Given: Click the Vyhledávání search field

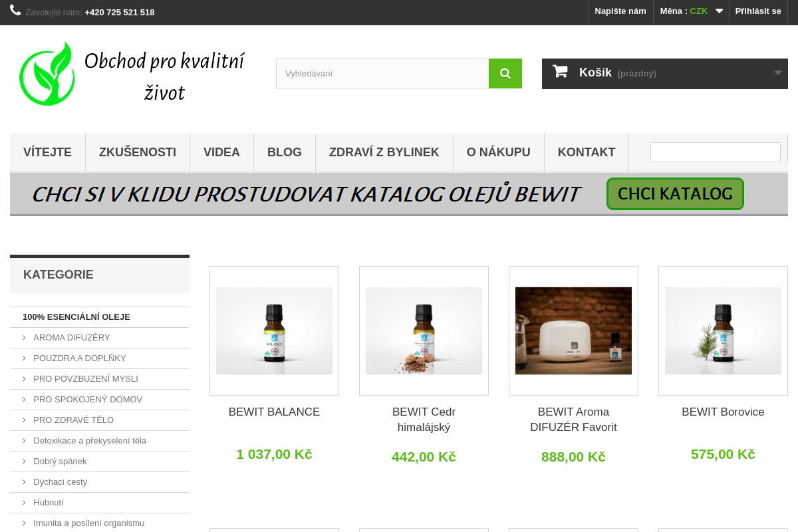Looking at the screenshot, I should pos(382,73).
